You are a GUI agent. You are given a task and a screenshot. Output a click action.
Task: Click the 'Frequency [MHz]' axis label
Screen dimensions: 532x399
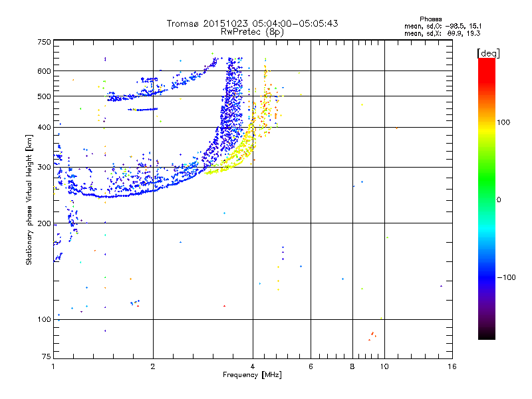click(x=252, y=375)
